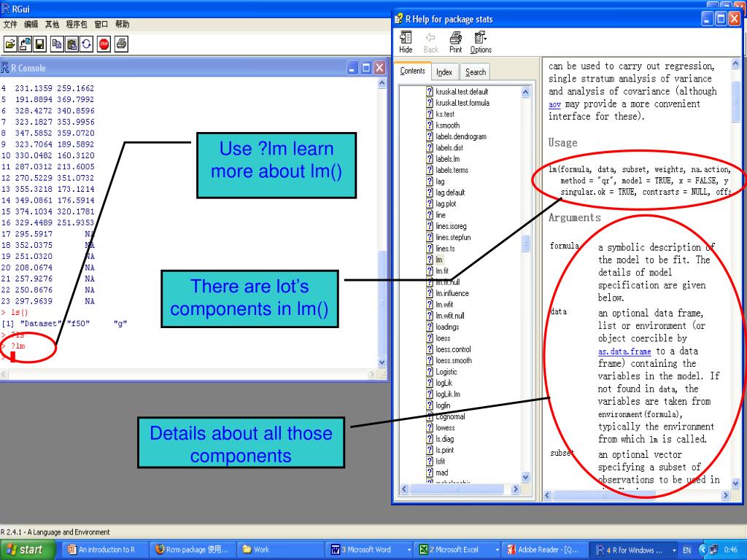Open the 文件 menu
747x560 pixels.
tap(10, 24)
